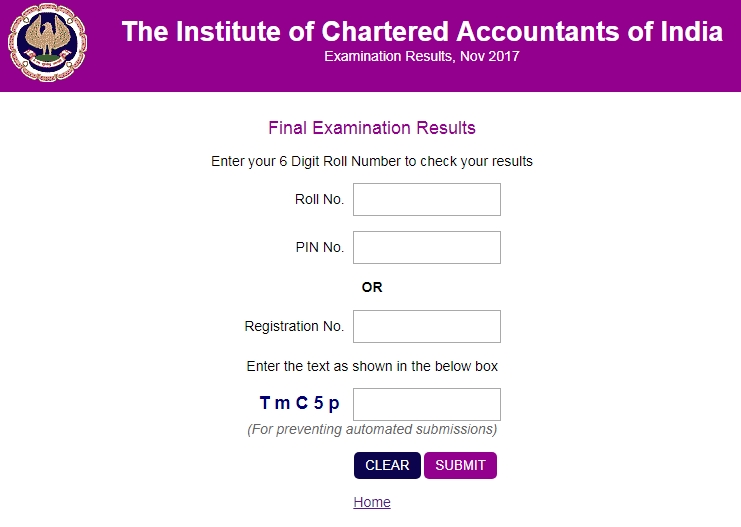Screen dimensions: 741x527
Task: Click the automated submissions note
Action: coord(372,429)
